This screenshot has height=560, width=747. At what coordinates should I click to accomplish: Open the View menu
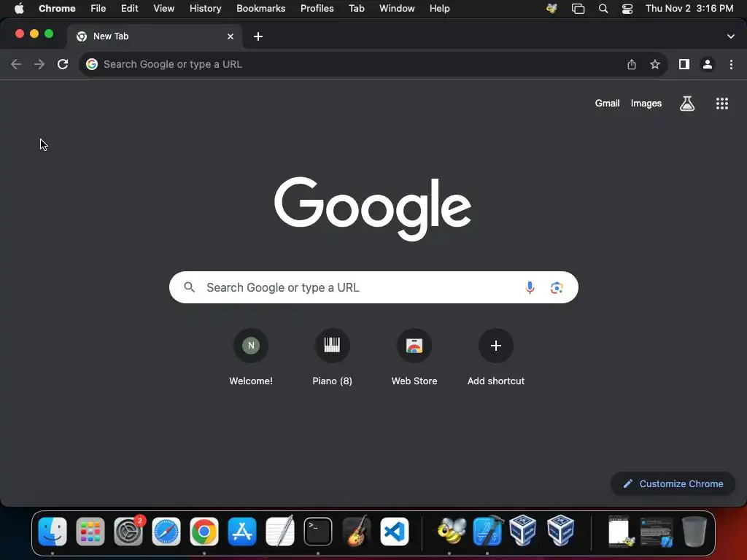(x=164, y=9)
